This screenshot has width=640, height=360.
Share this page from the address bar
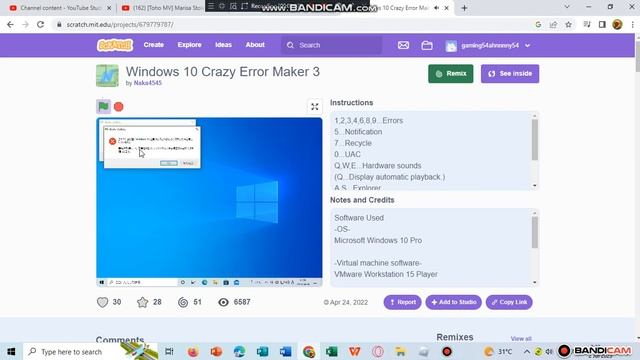tap(553, 24)
